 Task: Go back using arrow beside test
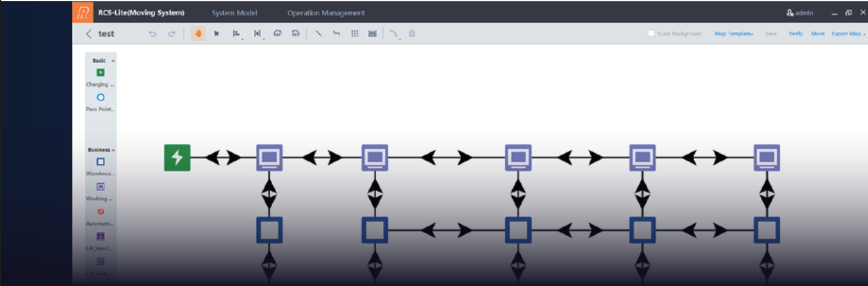click(89, 34)
